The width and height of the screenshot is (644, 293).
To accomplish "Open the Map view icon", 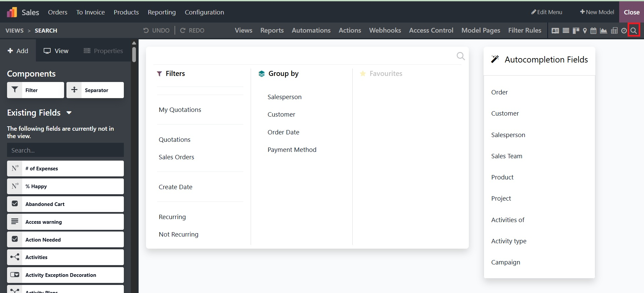I will coord(585,31).
